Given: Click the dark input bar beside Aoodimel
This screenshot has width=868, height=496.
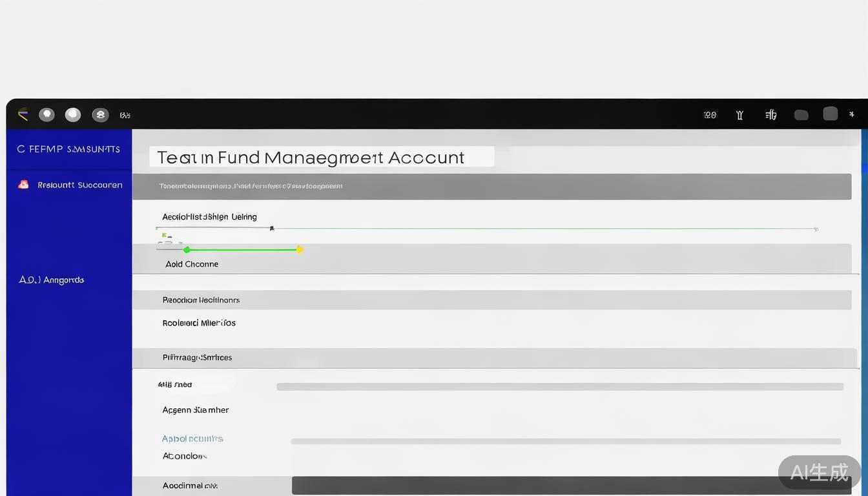Looking at the screenshot, I should tap(571, 485).
